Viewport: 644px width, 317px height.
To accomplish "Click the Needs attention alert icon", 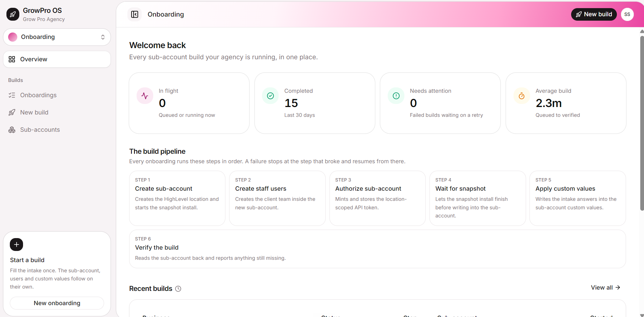I will [x=396, y=96].
